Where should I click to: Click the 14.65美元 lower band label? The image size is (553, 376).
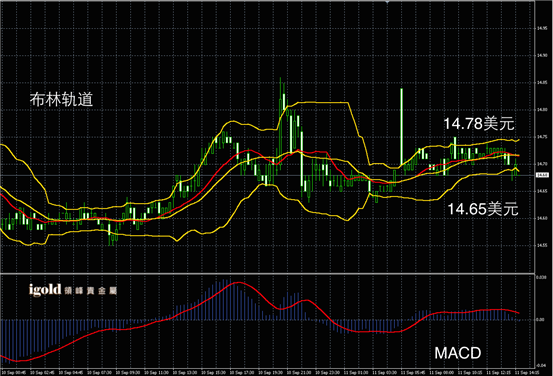[x=483, y=209]
